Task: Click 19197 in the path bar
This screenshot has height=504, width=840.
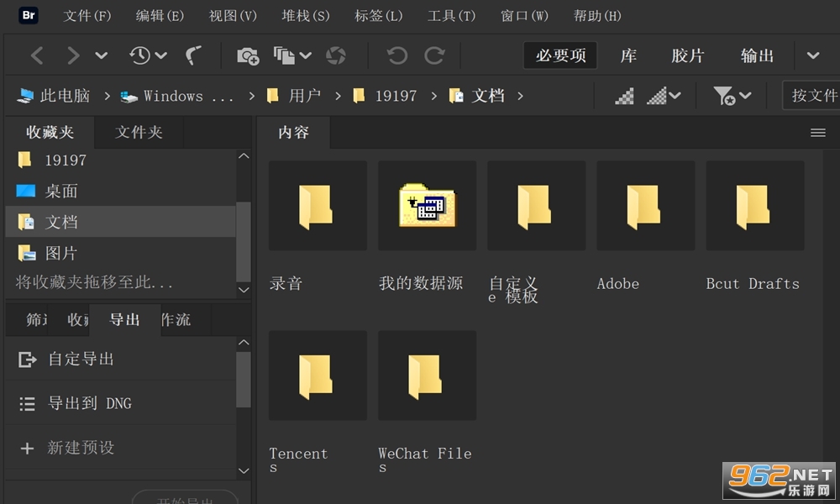Action: tap(385, 96)
